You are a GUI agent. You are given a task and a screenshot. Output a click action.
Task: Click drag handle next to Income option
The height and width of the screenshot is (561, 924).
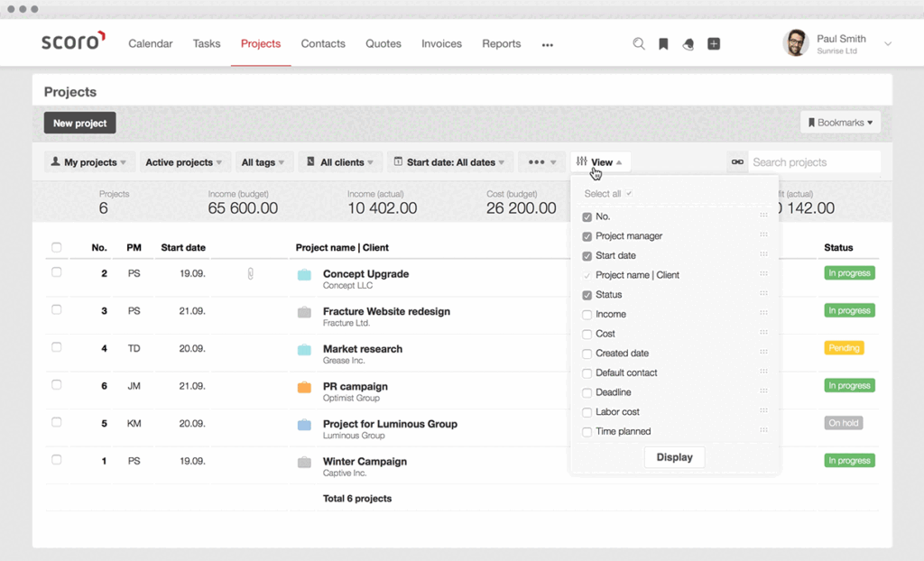(763, 312)
